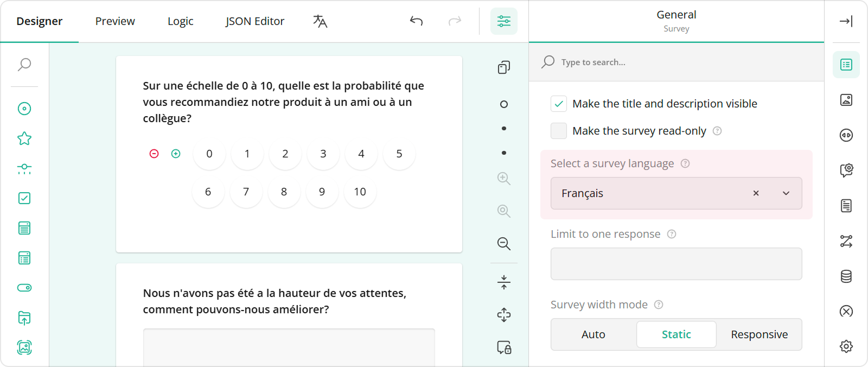The width and height of the screenshot is (868, 367).
Task: Open the settings gear category
Action: pos(846,346)
